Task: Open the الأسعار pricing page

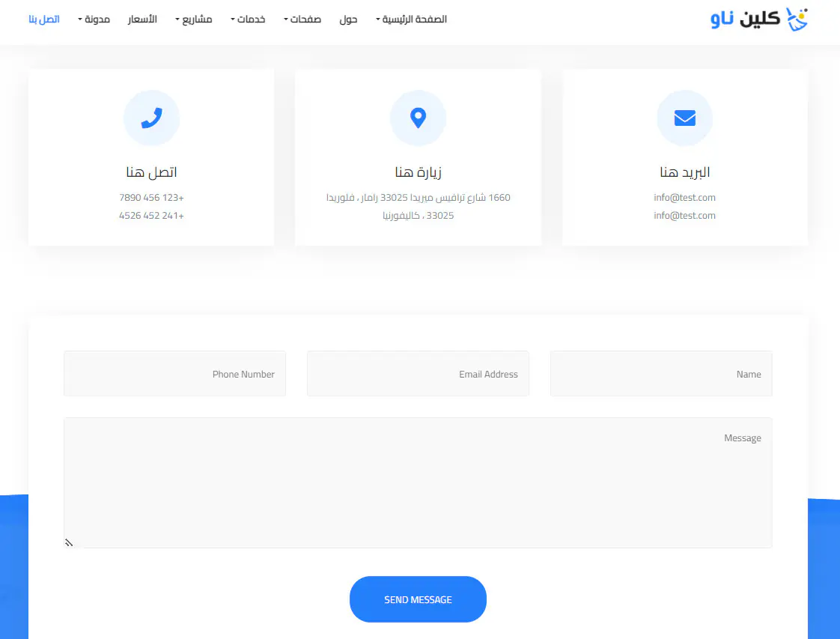Action: point(142,19)
